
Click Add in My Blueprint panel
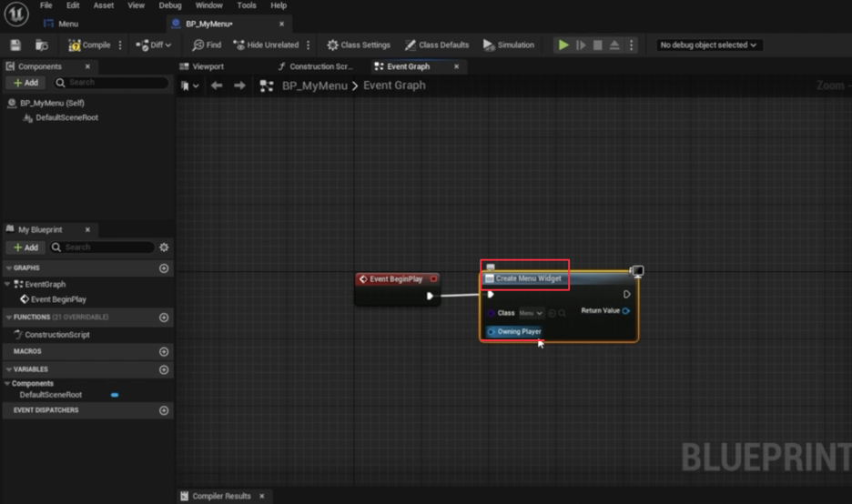click(25, 247)
